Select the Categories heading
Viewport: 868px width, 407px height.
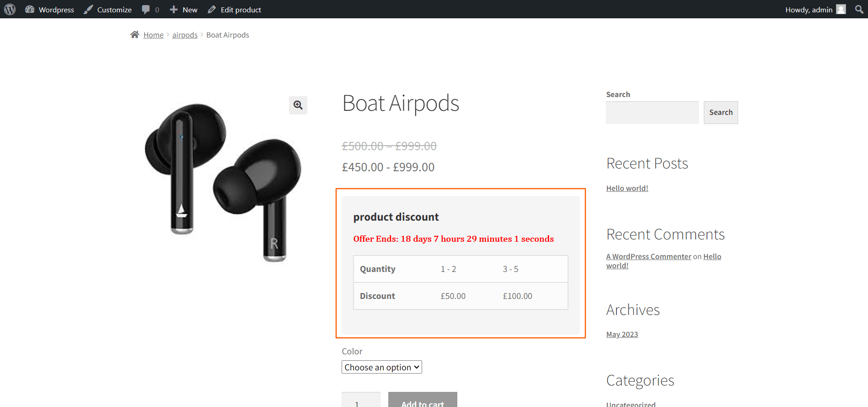pos(640,380)
